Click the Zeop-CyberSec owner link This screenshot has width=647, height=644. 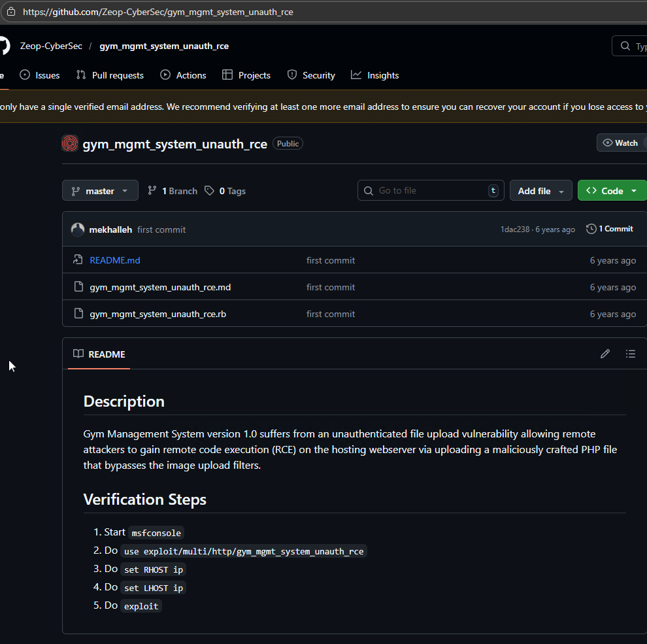coord(51,46)
